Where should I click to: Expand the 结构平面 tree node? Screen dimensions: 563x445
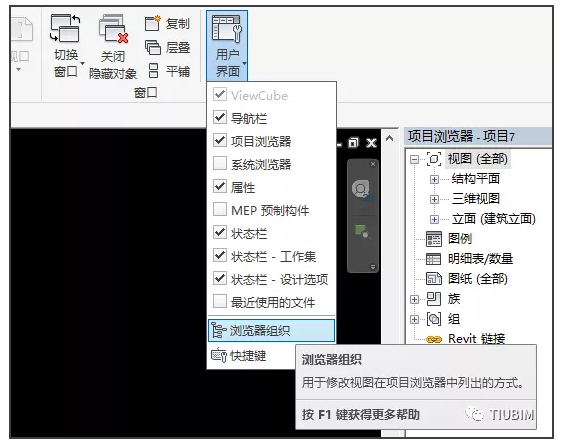pos(434,179)
